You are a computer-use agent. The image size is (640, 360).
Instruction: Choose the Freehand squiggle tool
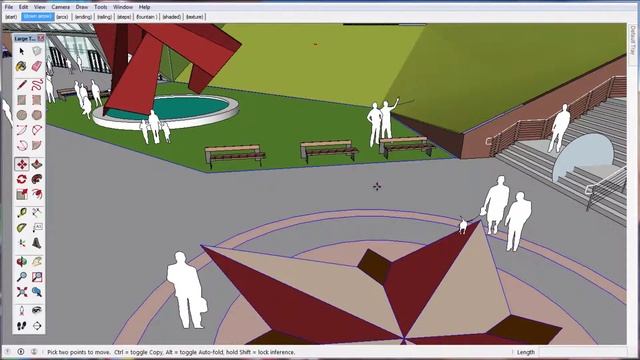[x=37, y=85]
